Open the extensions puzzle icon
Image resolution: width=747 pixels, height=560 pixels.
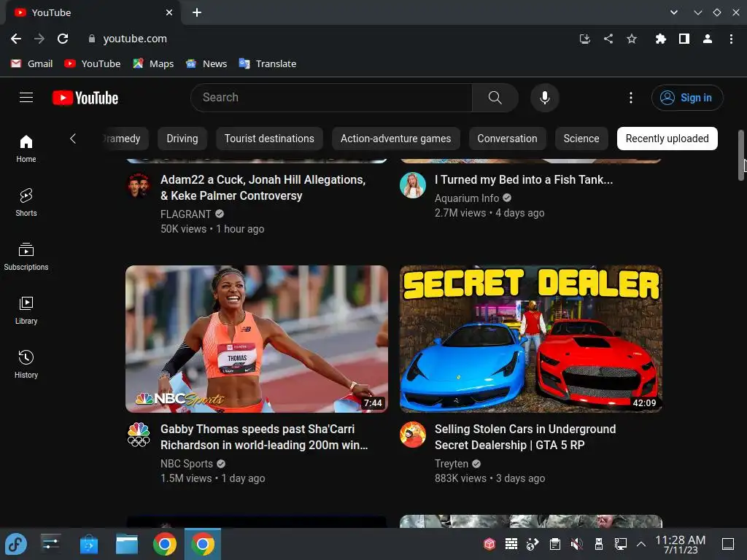(x=660, y=39)
